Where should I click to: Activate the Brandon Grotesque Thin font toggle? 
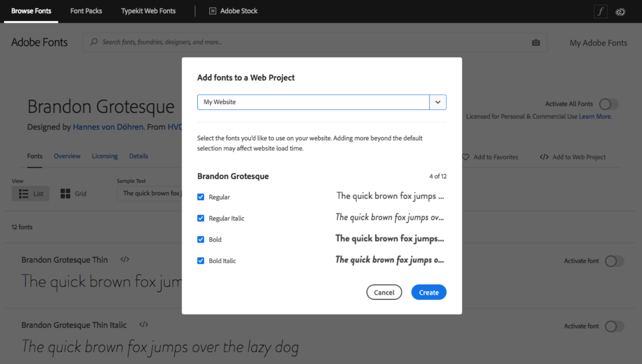point(614,261)
